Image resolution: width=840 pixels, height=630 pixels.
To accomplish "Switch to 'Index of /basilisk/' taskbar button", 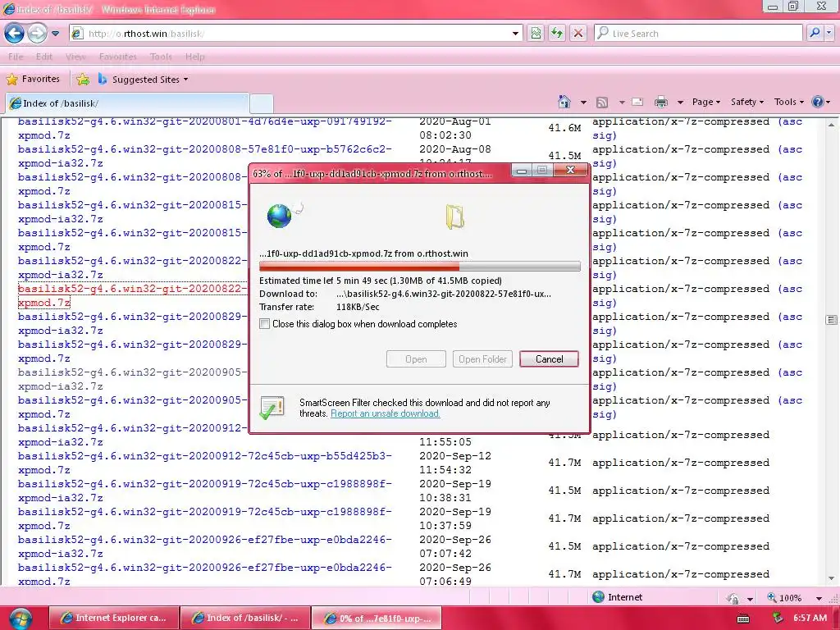I will coord(244,618).
